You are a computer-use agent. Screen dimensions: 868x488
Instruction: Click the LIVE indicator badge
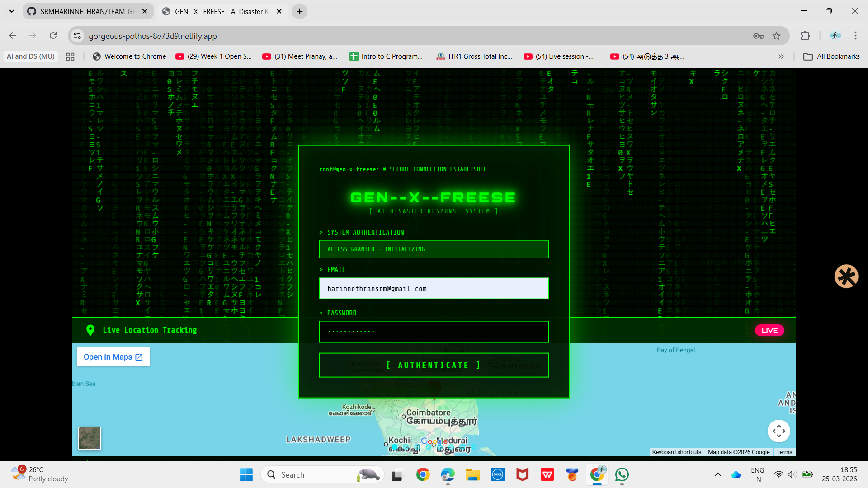(x=769, y=330)
